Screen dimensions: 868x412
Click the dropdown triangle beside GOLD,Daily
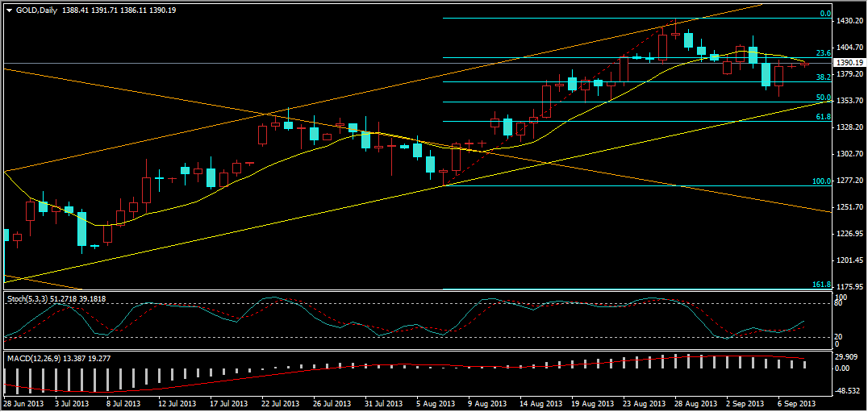click(x=9, y=10)
